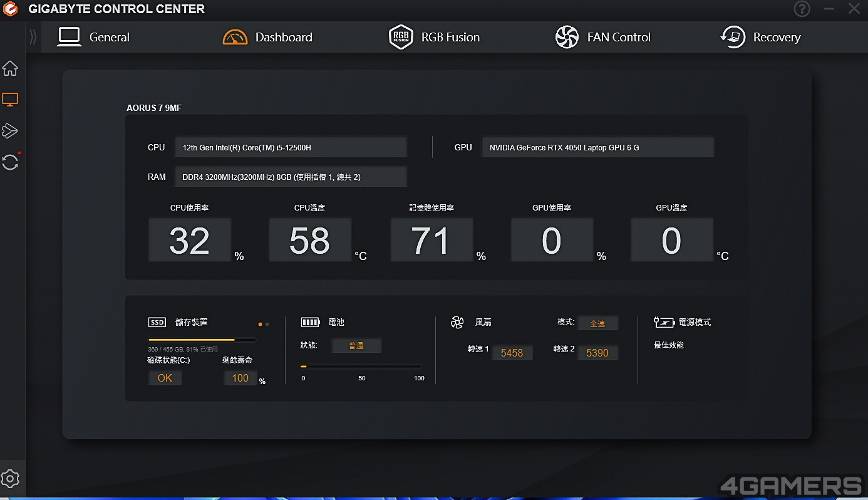Click the CPU temperature value 58
This screenshot has width=868, height=500.
[310, 240]
